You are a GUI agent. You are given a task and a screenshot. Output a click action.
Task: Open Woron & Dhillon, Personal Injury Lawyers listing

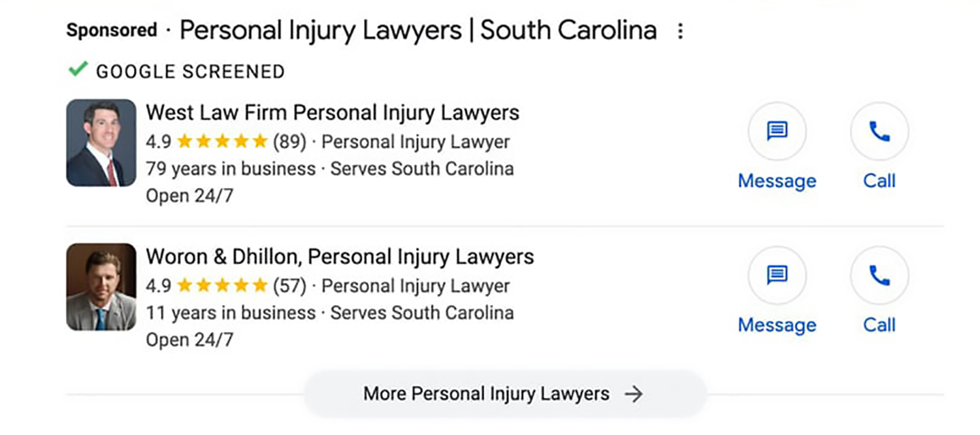coord(340,257)
